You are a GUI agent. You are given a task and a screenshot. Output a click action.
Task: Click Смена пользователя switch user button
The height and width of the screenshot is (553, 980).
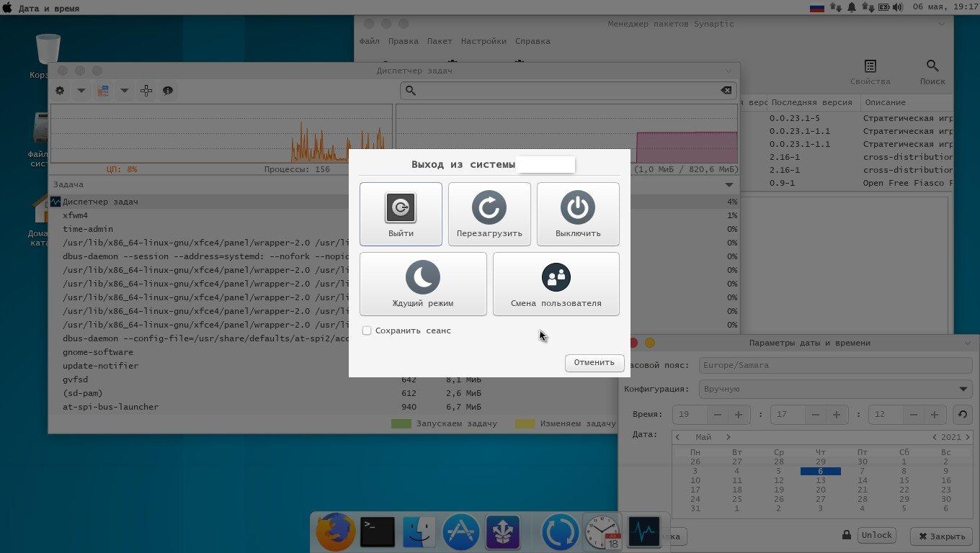(x=556, y=284)
